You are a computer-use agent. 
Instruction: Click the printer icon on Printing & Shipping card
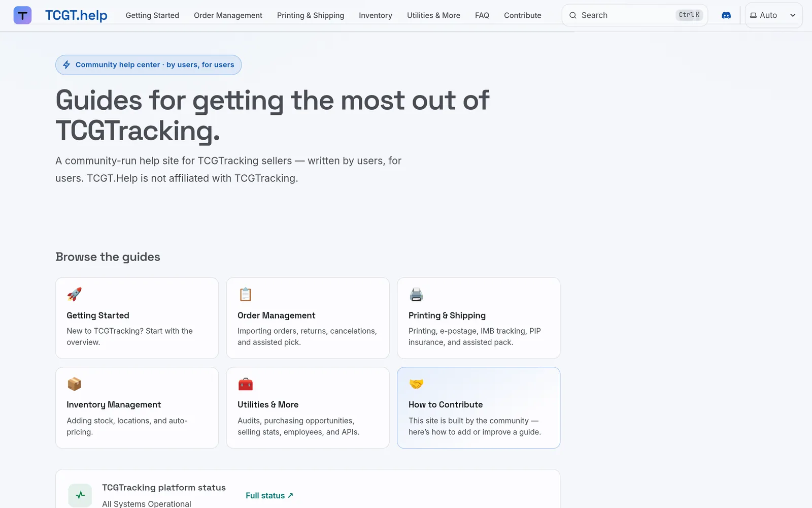click(x=416, y=294)
